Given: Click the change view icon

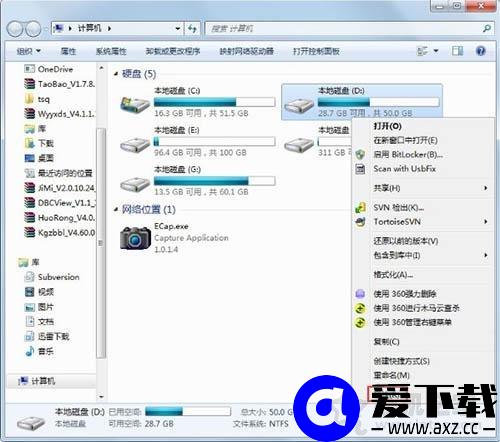Looking at the screenshot, I should point(423,51).
